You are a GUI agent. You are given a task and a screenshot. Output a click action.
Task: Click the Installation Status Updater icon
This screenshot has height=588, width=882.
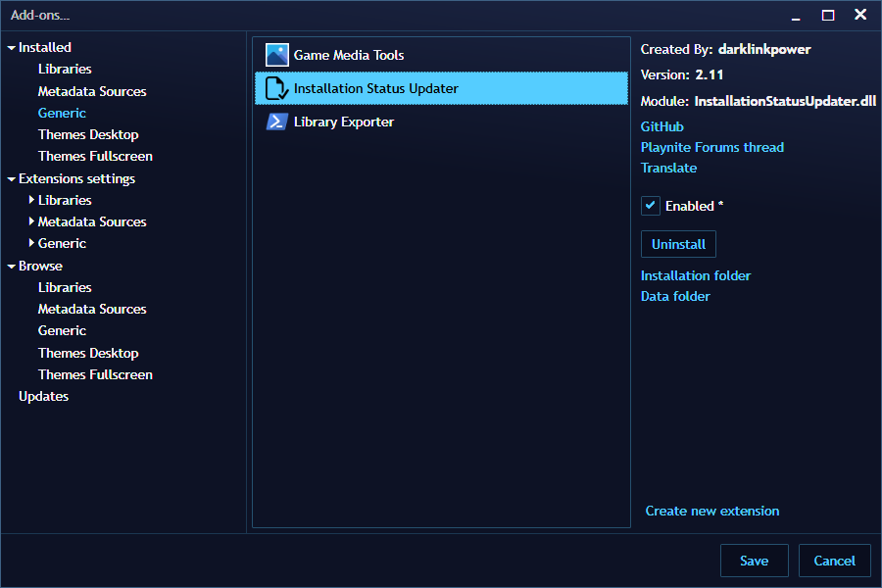276,88
